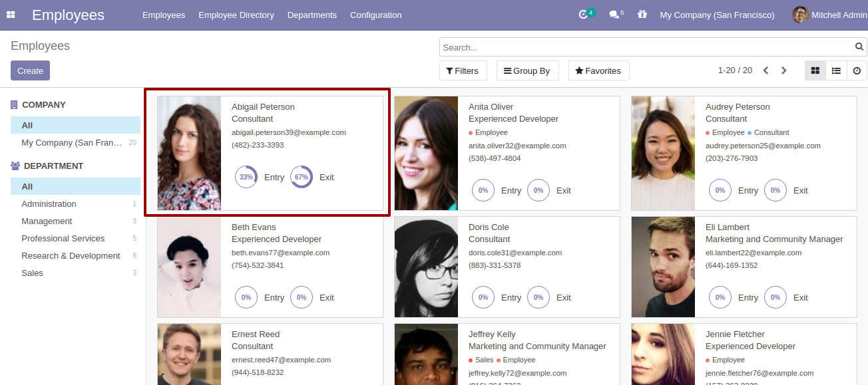This screenshot has width=868, height=385.
Task: Open Mitchell Admin user menu
Action: pyautogui.click(x=830, y=15)
